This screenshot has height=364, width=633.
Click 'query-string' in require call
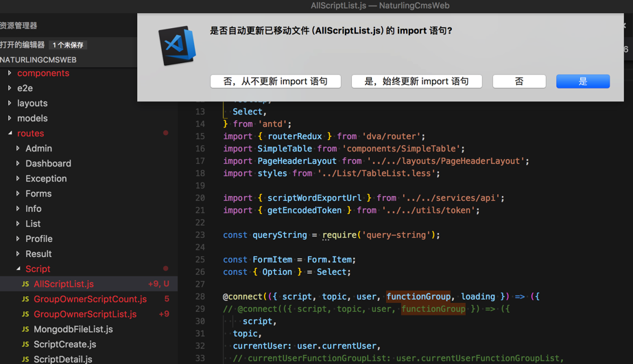[x=396, y=235]
